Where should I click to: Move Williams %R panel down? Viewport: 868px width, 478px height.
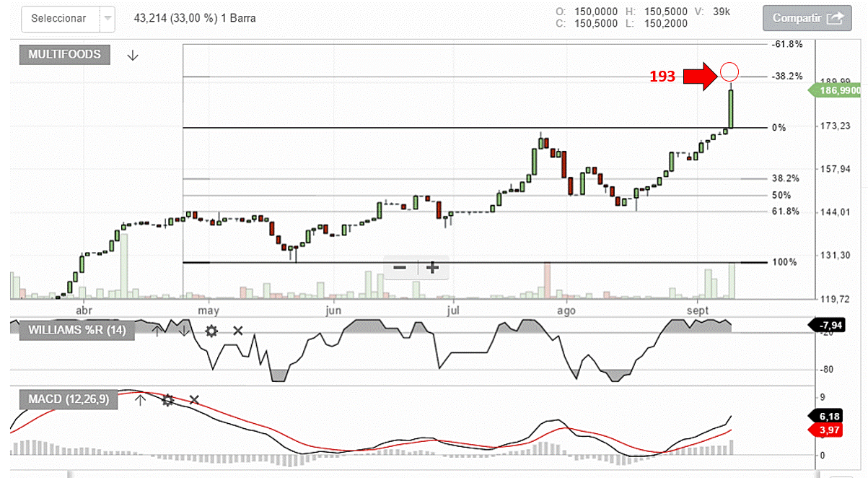[x=185, y=331]
